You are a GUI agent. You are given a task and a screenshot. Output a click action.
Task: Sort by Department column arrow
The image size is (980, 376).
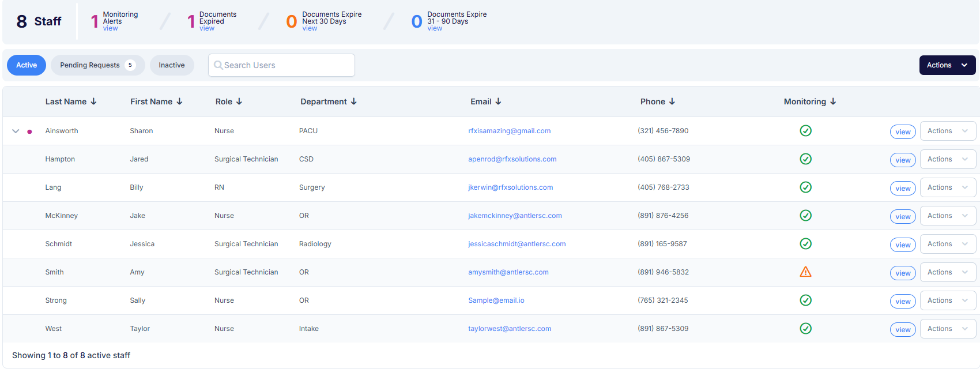354,101
